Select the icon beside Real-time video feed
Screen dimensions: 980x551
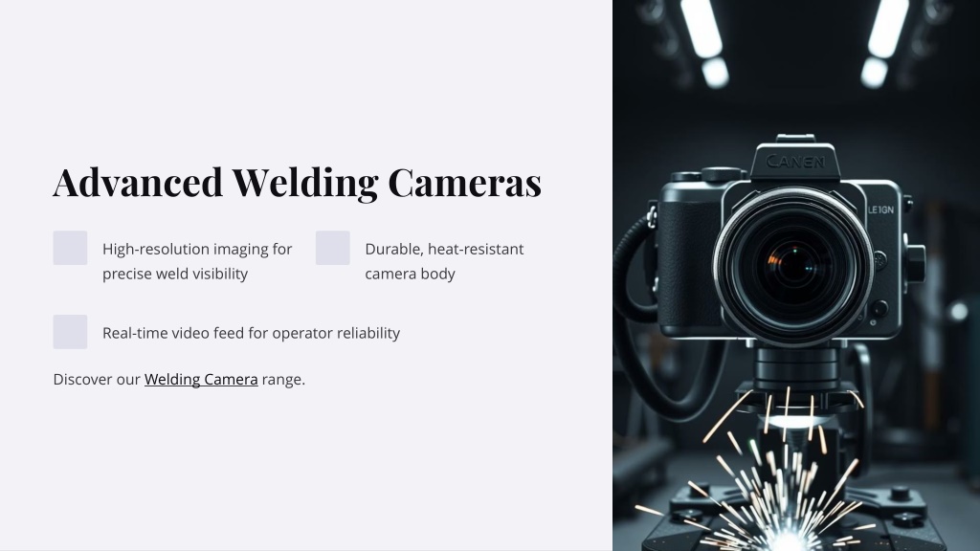[x=70, y=332]
